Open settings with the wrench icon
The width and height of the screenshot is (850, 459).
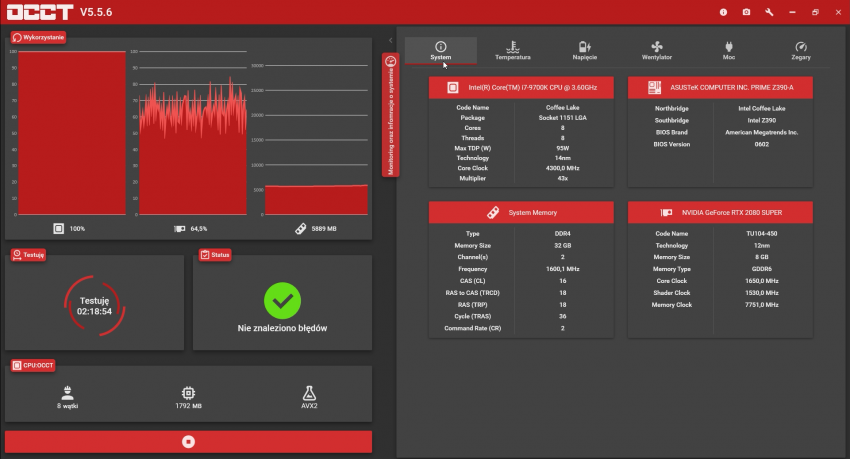click(769, 12)
